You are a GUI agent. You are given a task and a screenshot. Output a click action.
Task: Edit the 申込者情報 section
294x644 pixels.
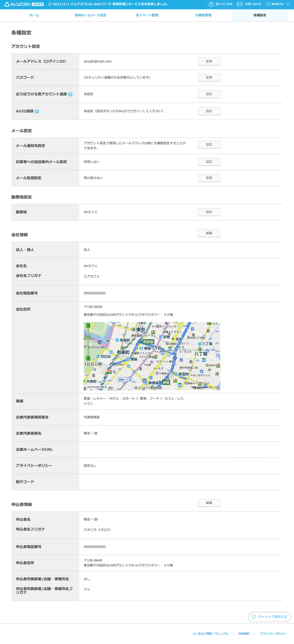pos(209,503)
